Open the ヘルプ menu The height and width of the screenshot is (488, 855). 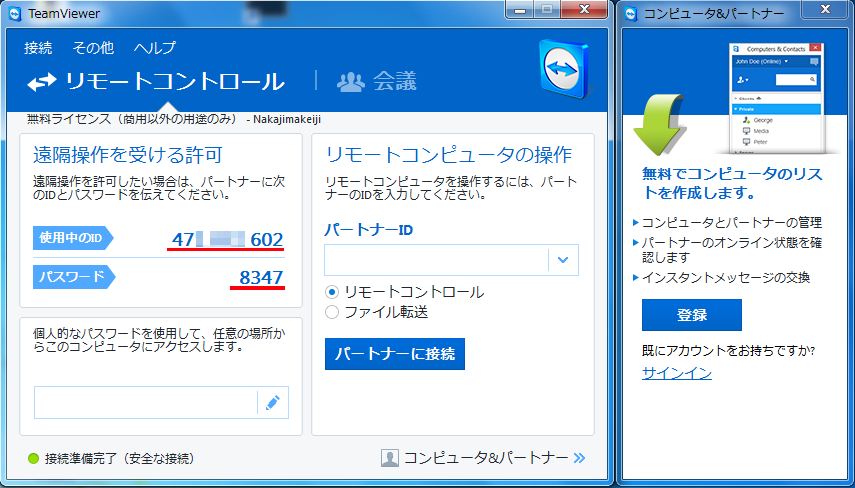pos(155,48)
